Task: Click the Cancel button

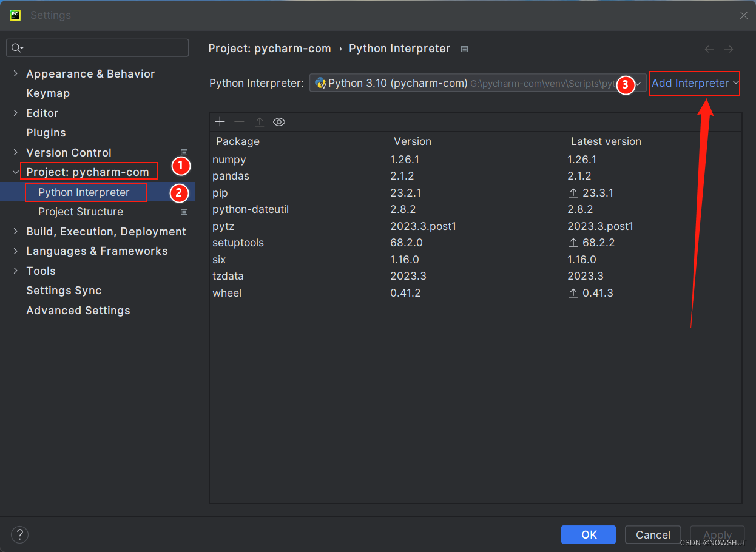Action: (x=653, y=534)
